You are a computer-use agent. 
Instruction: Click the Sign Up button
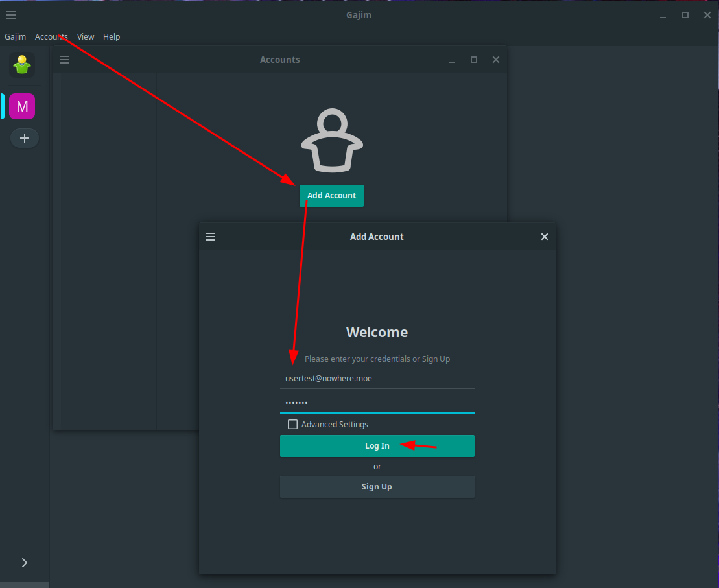377,487
